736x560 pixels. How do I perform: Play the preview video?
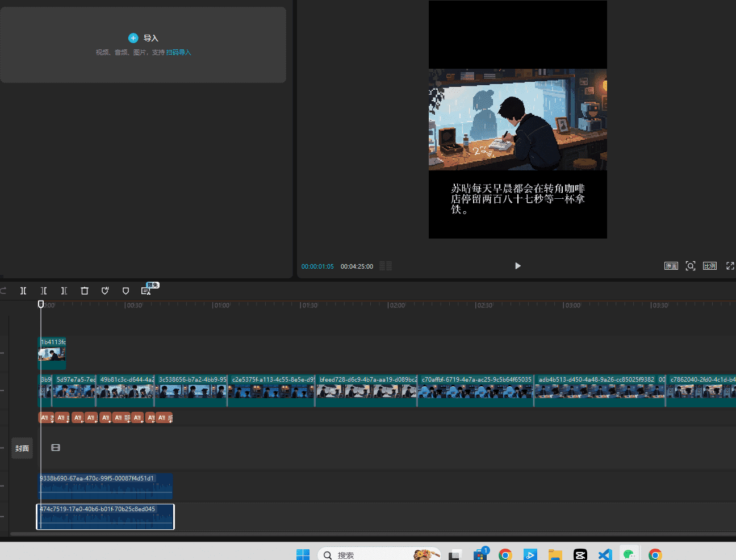pyautogui.click(x=517, y=266)
